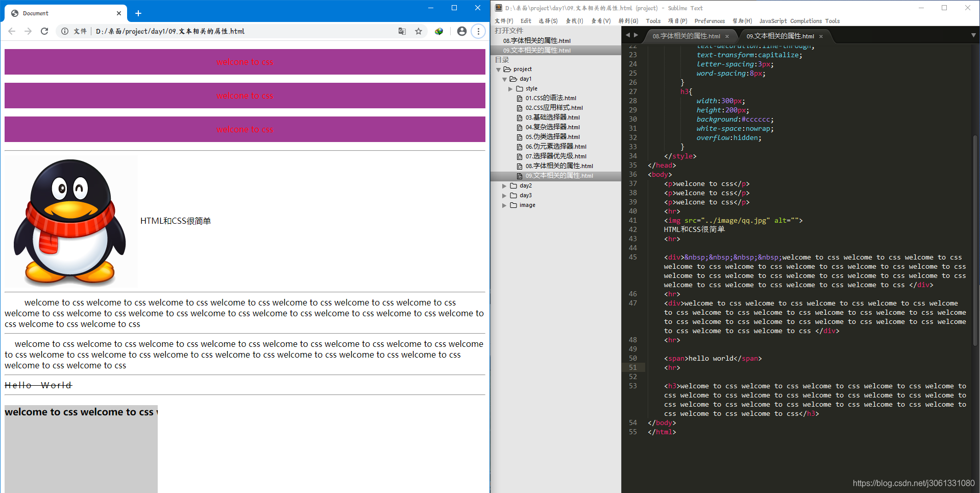Close the 08.字体相关的属性.html editor tab
Viewport: 980px width, 493px height.
(727, 36)
